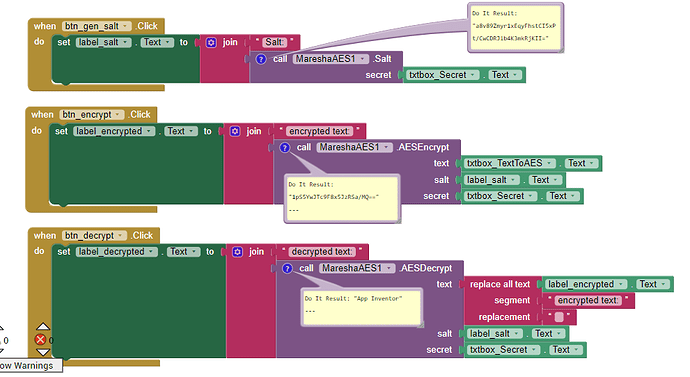Click the resize corner of Salt Do It result box
The image size is (690, 377).
click(x=561, y=50)
